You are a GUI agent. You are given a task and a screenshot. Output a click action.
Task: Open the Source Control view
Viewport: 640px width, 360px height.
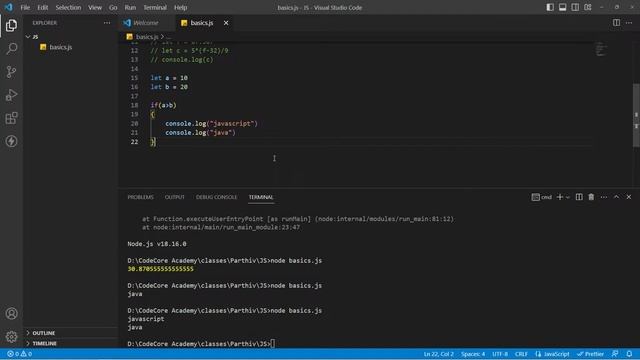(11, 72)
